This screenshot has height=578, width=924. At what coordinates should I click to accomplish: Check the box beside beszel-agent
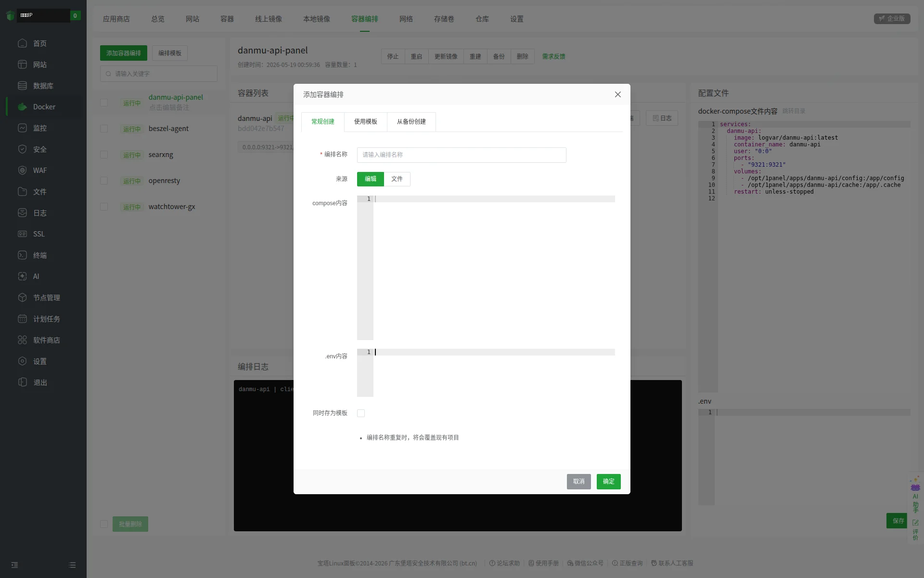coord(104,129)
